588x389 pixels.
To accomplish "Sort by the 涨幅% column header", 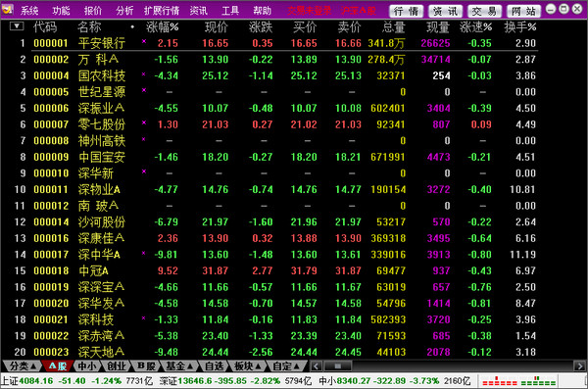I will click(163, 27).
